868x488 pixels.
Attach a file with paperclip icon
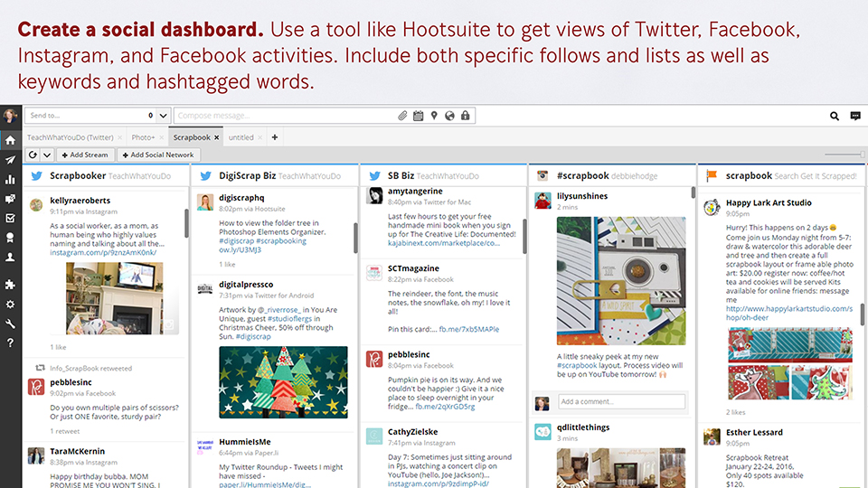pyautogui.click(x=402, y=116)
